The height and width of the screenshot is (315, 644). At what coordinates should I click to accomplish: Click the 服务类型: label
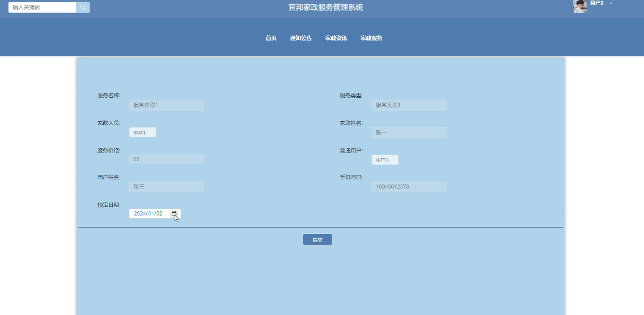click(x=351, y=96)
